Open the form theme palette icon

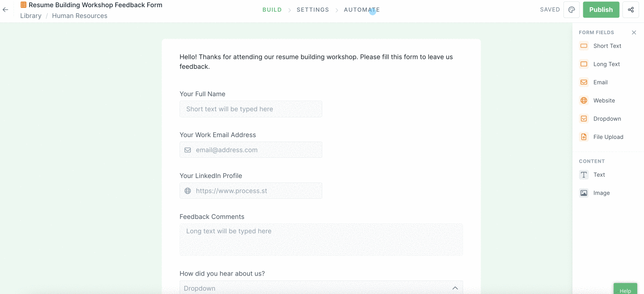[571, 9]
